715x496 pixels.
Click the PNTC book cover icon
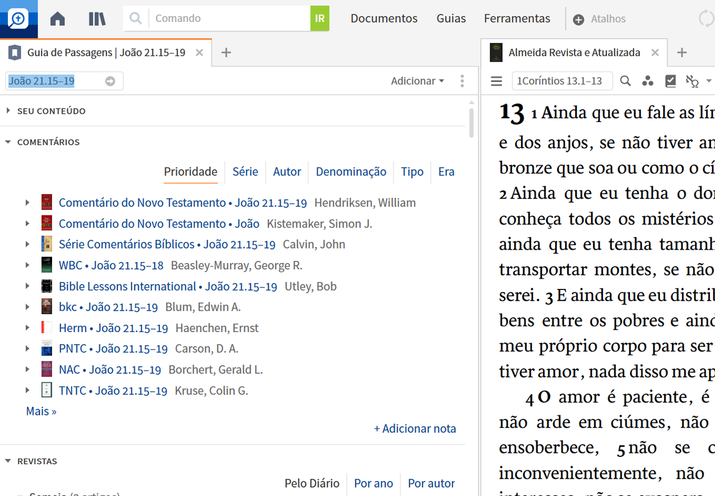pos(47,349)
